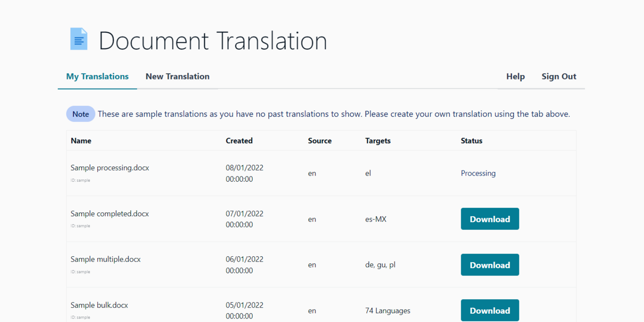Click the Name column header
644x322 pixels.
click(x=81, y=141)
